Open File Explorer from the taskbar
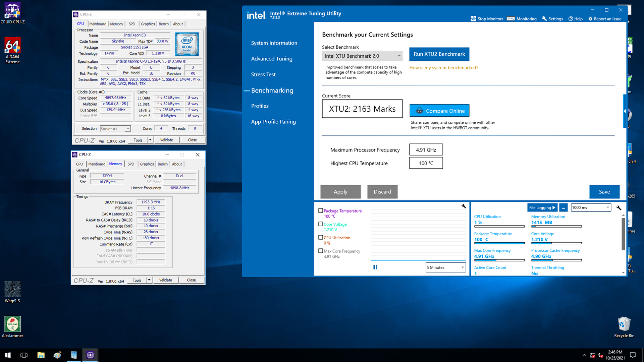 41,355
